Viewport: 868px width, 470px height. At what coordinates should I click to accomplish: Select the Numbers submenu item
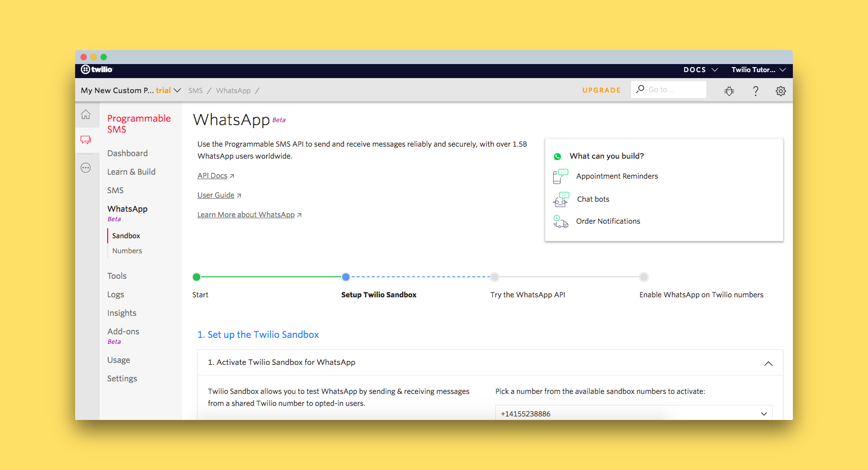click(127, 251)
